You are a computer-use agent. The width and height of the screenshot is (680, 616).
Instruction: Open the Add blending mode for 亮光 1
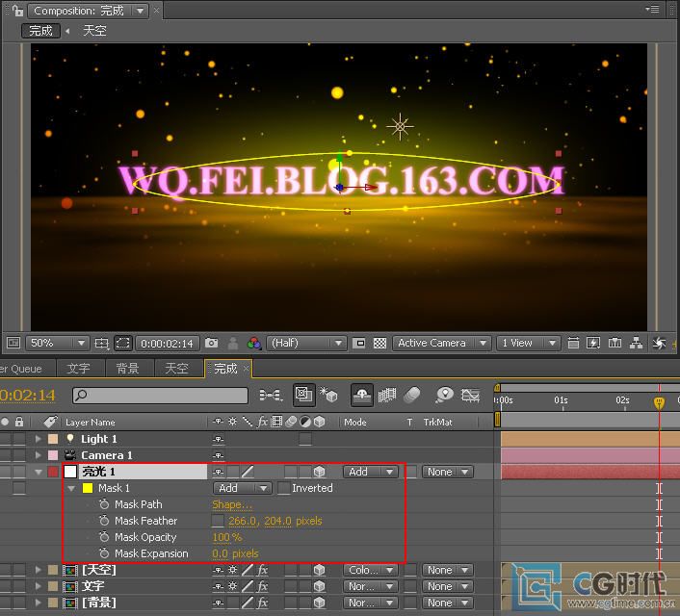point(371,472)
